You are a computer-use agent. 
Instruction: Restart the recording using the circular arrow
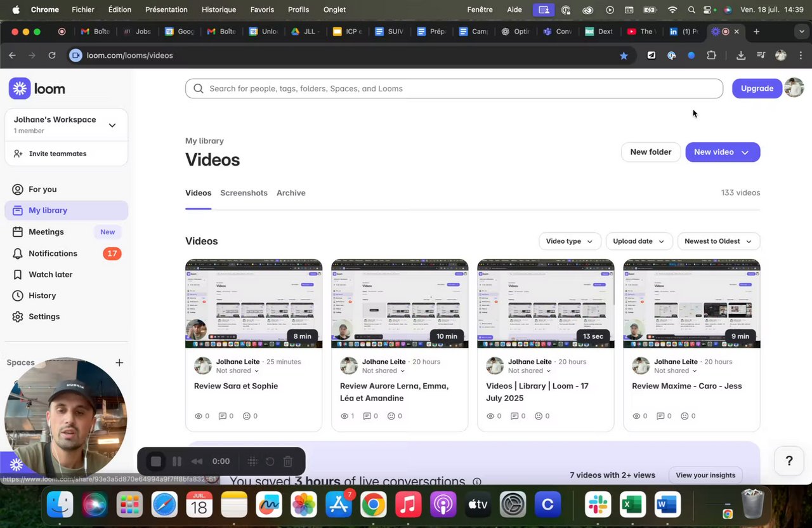coord(270,461)
